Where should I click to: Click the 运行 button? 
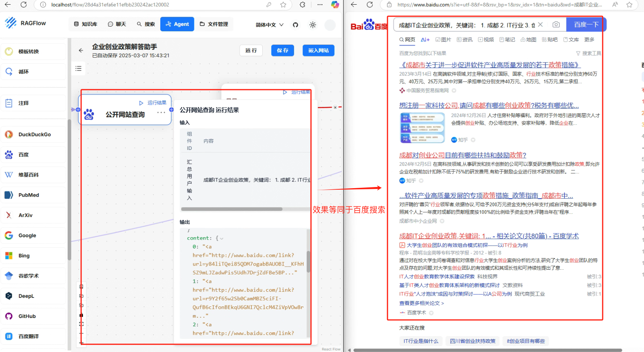click(x=251, y=51)
